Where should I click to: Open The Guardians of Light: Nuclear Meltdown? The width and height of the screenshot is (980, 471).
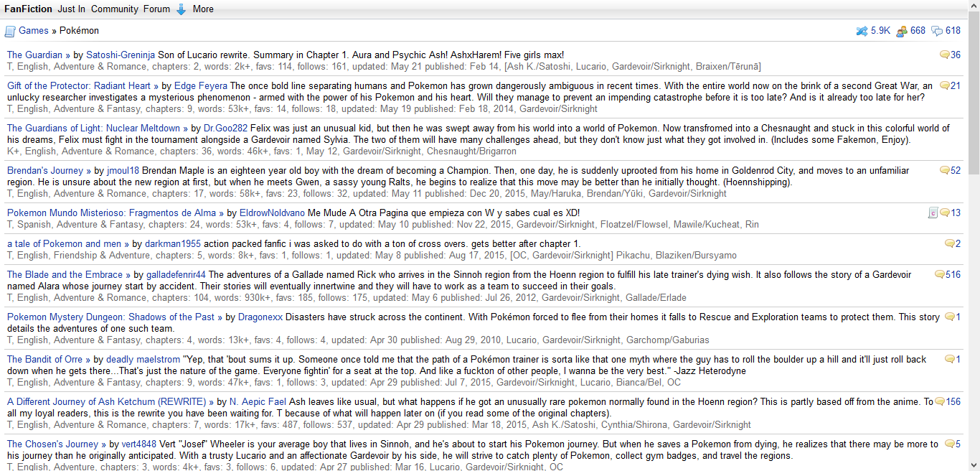pos(98,128)
